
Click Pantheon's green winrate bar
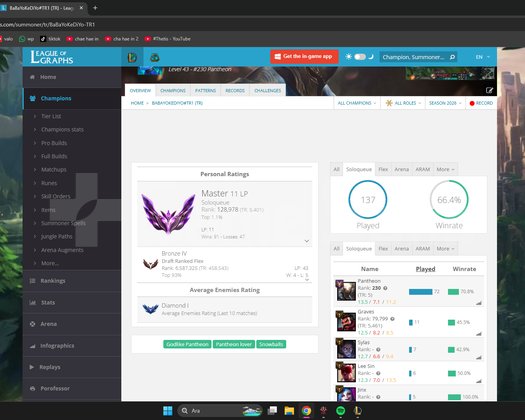click(x=453, y=292)
